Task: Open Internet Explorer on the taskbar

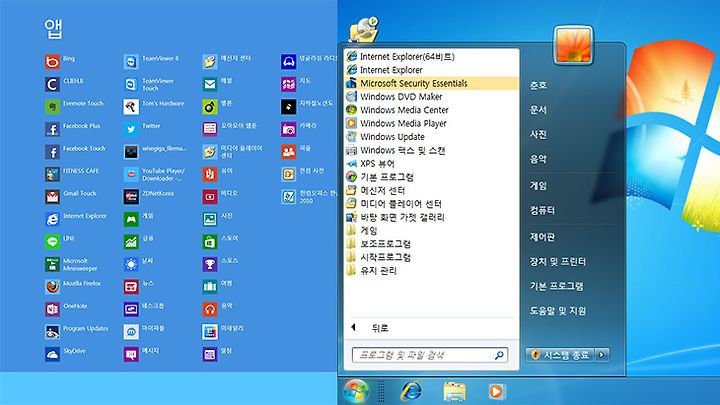Action: pos(411,391)
